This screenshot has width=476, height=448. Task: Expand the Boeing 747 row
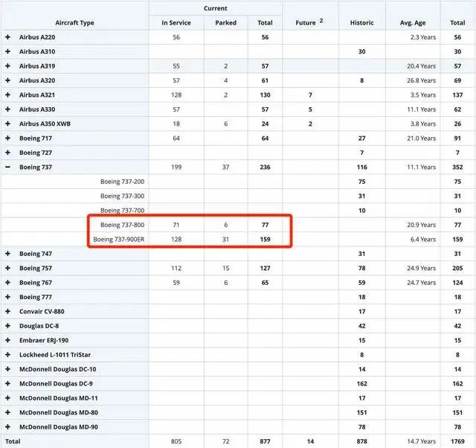(x=8, y=254)
